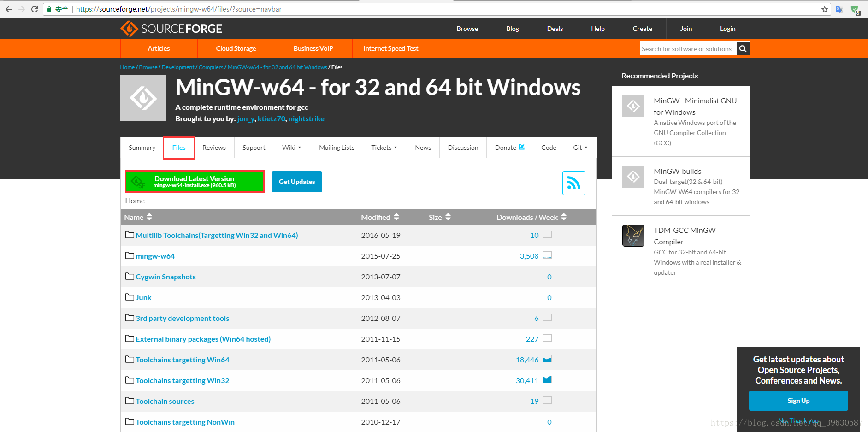Viewport: 868px width, 432px height.
Task: Click folder icon beside mingw-w64
Action: (x=130, y=256)
